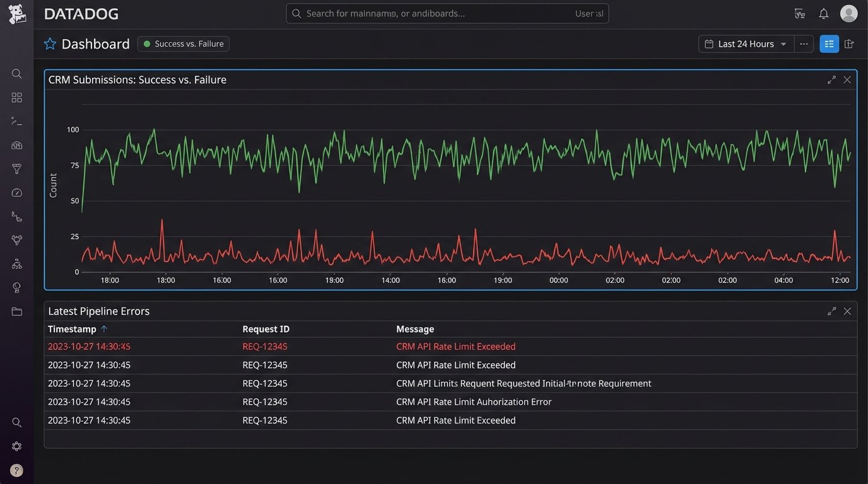Click the Success vs. Failure tag

click(x=184, y=44)
